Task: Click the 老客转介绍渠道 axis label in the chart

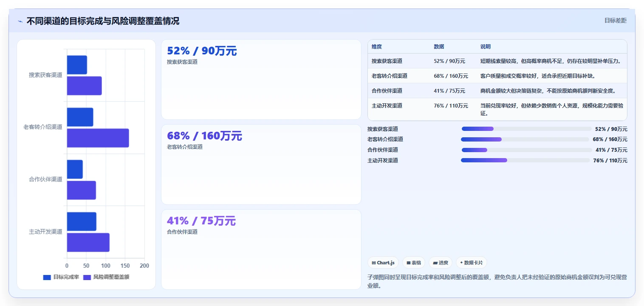Action: (x=43, y=127)
